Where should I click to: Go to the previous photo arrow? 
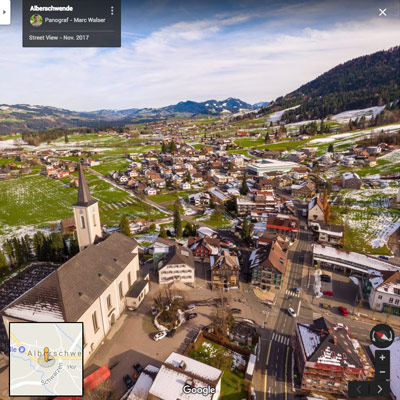click(359, 389)
